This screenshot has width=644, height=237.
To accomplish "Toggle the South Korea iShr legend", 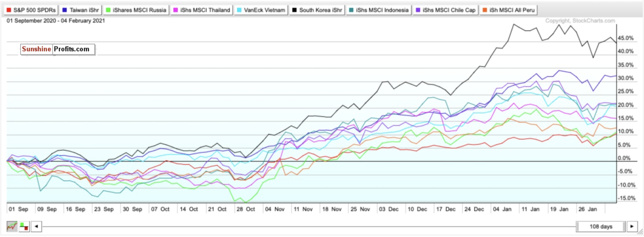I will click(x=317, y=10).
